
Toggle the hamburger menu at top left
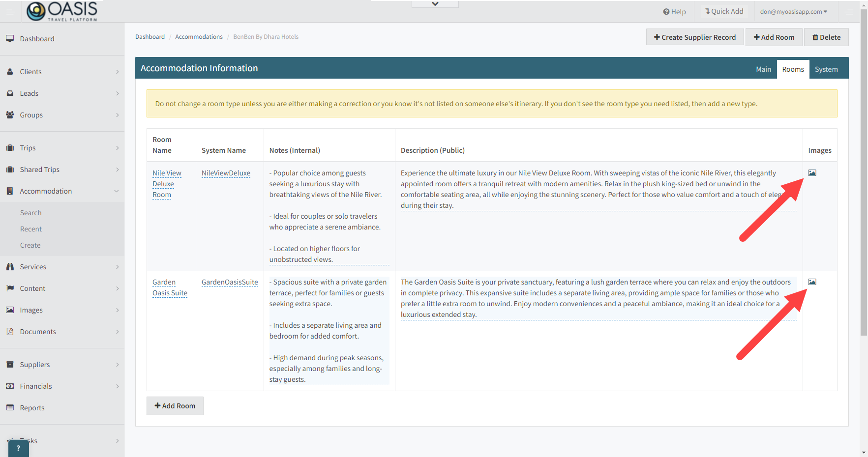(10, 11)
